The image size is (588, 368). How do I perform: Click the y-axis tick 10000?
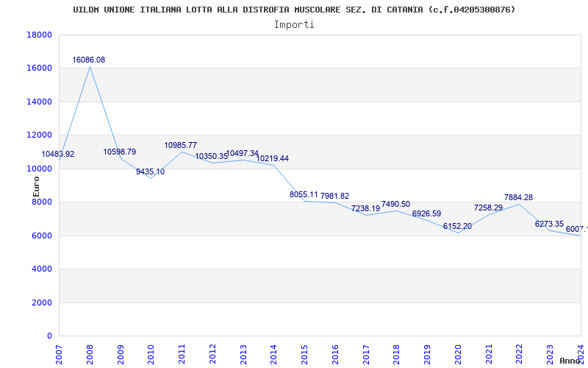pyautogui.click(x=40, y=169)
